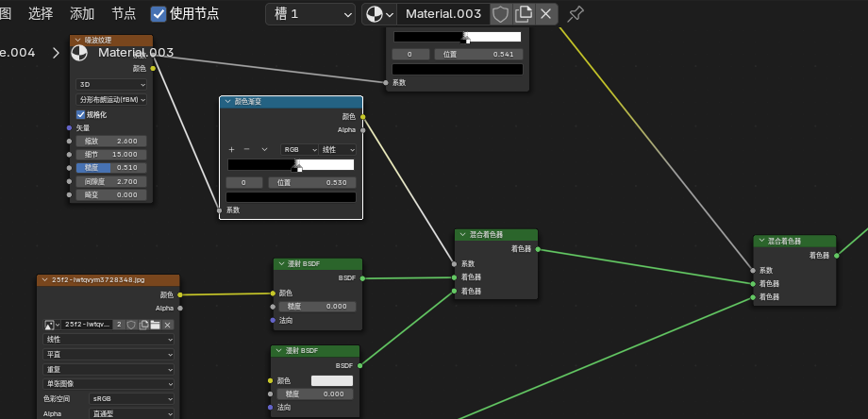Image resolution: width=868 pixels, height=419 pixels.
Task: Open the 添加 menu
Action: click(82, 14)
